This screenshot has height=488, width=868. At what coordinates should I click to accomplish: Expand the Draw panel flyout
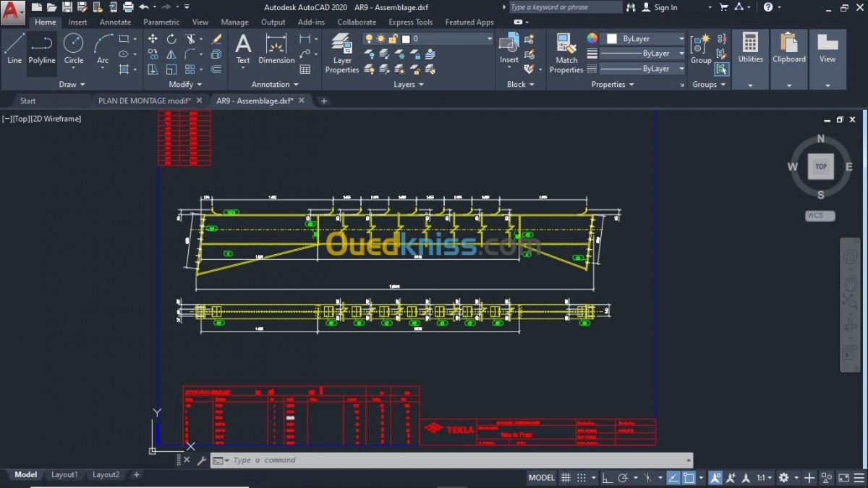click(72, 85)
